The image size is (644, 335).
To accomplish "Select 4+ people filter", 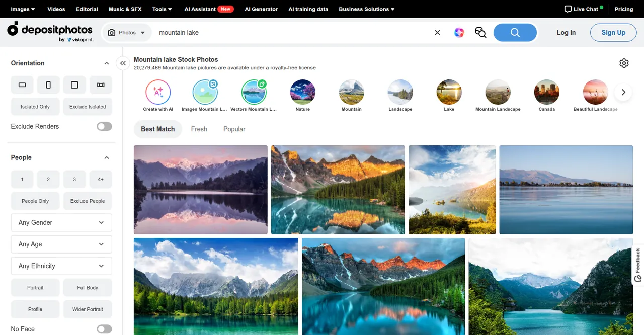I will [x=101, y=179].
